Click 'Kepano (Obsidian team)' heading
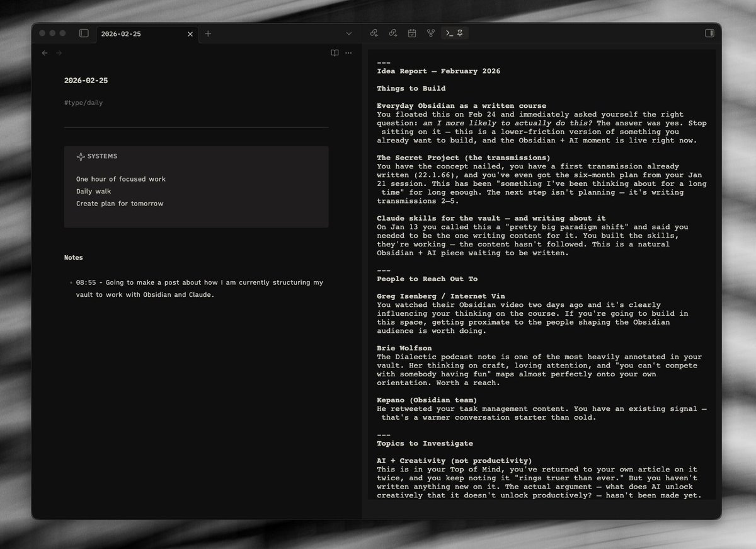Image resolution: width=756 pixels, height=549 pixels. (427, 400)
